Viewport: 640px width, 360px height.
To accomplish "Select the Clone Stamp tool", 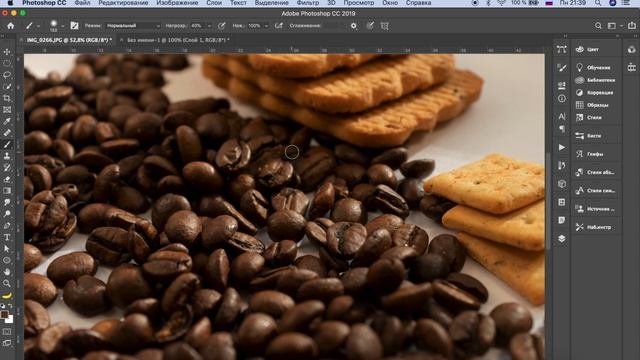I will (7, 156).
